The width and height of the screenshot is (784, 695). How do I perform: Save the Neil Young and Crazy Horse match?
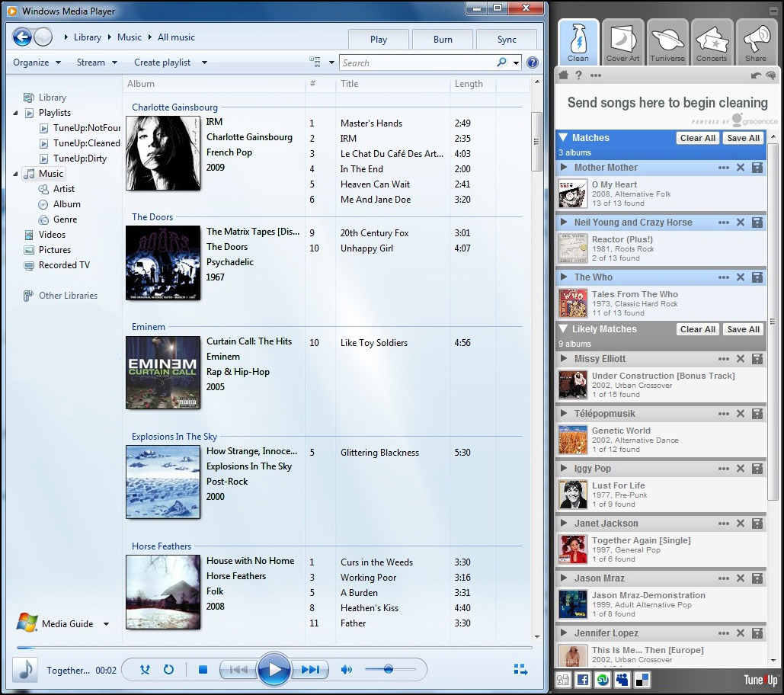coord(757,223)
